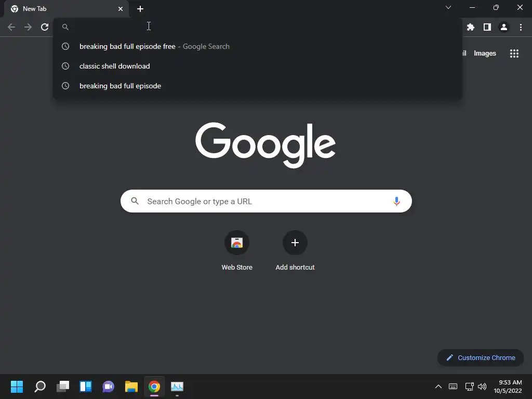
Task: Select suggestion breaking bad full episode free
Action: tap(258, 46)
